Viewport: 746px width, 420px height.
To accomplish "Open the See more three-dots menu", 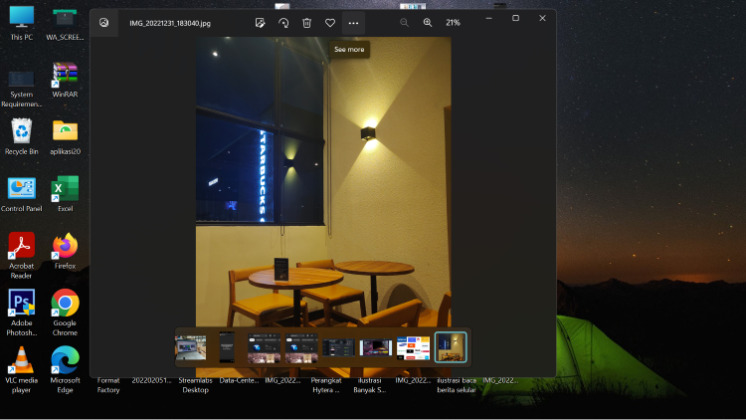I will tap(353, 23).
